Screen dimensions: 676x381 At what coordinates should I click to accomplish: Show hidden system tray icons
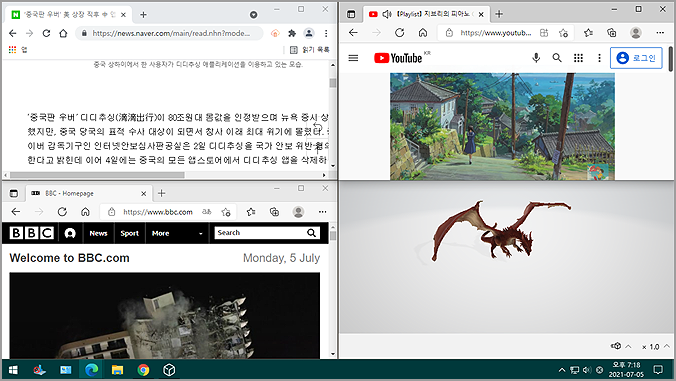562,370
